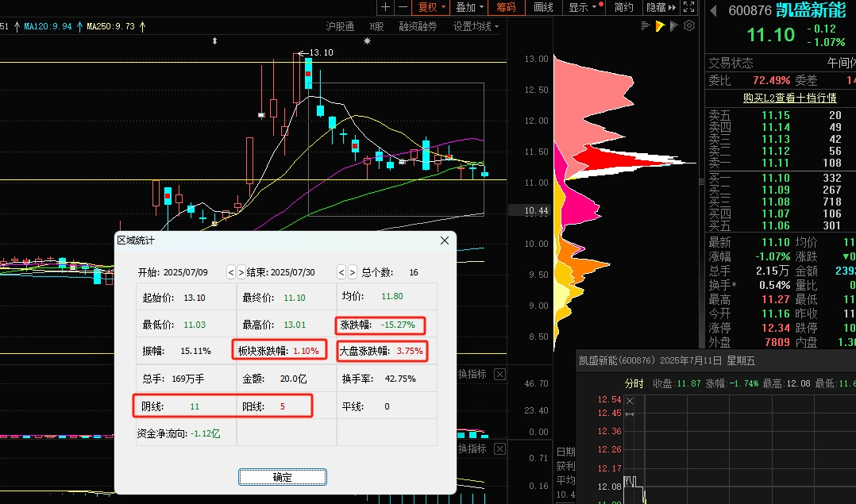
Task: Click the 涨跌幅 -15.27% value
Action: [398, 325]
